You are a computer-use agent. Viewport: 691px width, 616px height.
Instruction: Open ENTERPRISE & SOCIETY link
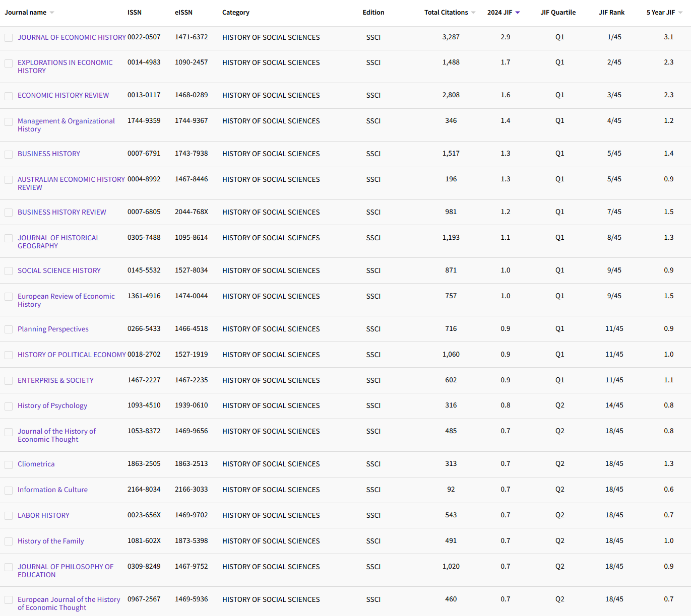coord(55,380)
